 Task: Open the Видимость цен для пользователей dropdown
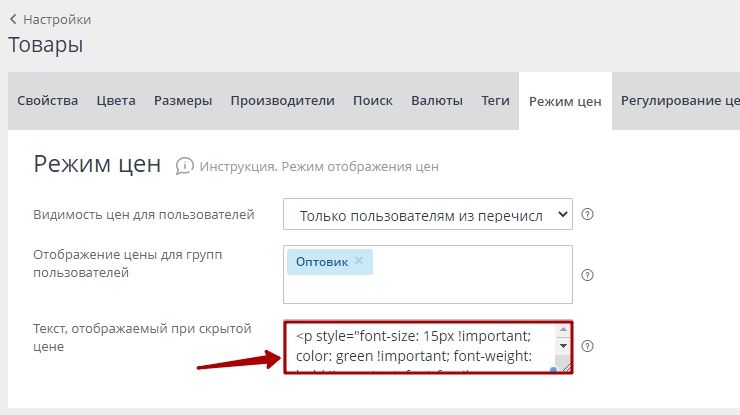click(427, 214)
